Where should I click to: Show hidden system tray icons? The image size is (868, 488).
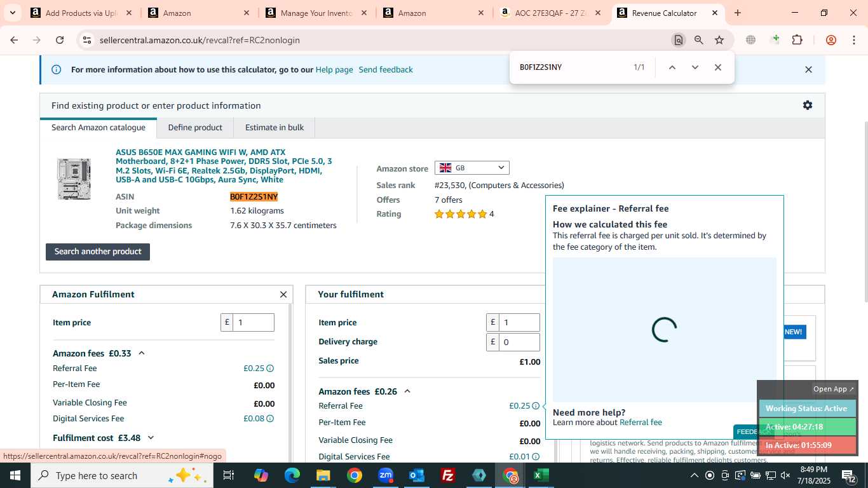[694, 475]
